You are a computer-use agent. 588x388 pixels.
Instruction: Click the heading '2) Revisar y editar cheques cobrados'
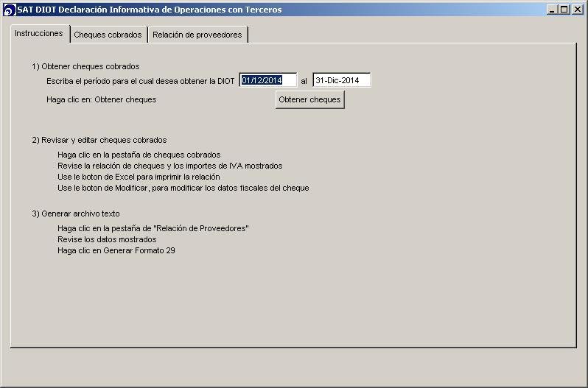99,140
